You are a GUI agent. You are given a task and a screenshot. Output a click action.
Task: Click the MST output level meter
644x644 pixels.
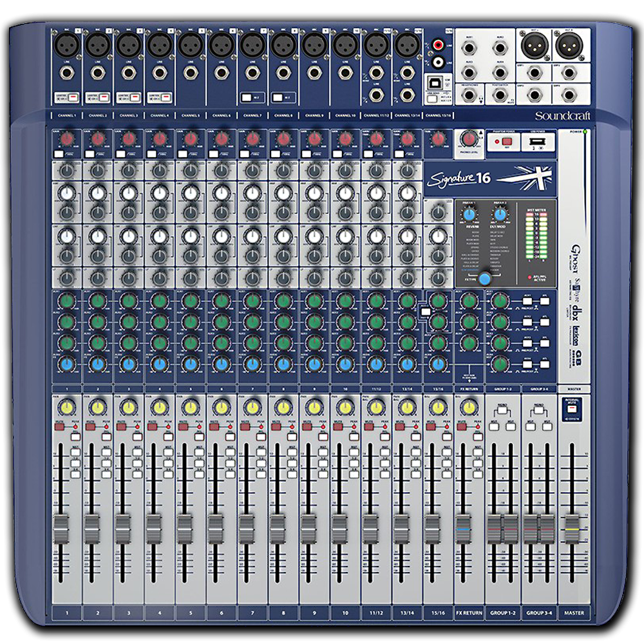point(536,236)
